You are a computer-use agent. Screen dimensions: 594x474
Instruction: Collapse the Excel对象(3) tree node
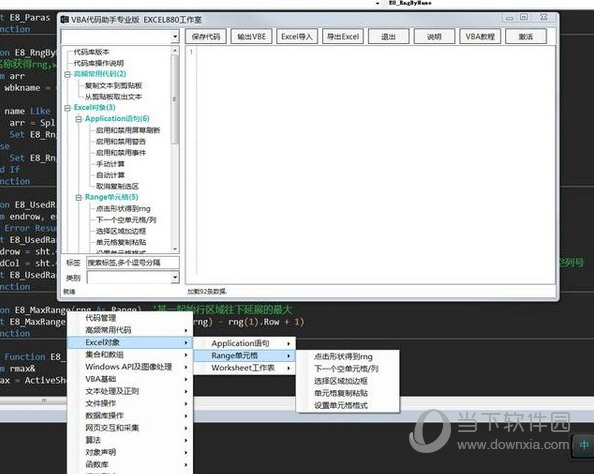[x=68, y=108]
